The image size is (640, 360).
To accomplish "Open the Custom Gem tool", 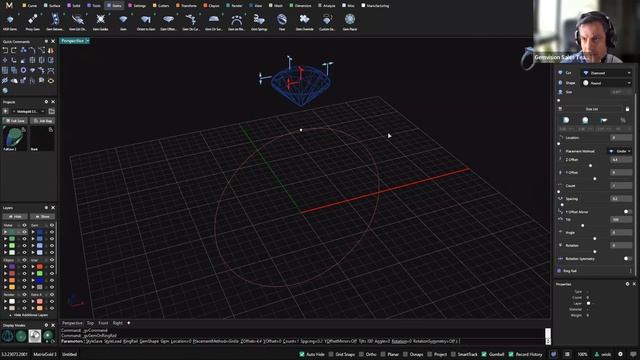I will [327, 21].
